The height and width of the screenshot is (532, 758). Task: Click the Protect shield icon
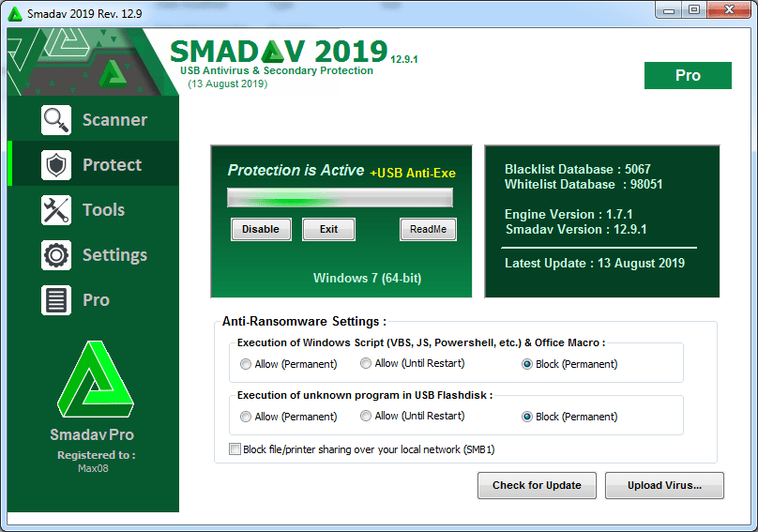pyautogui.click(x=56, y=165)
